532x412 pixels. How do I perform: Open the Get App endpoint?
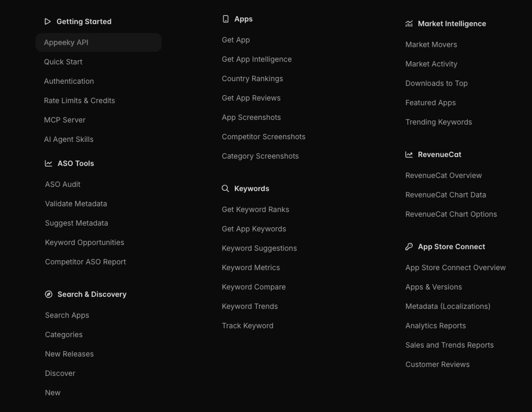(235, 40)
